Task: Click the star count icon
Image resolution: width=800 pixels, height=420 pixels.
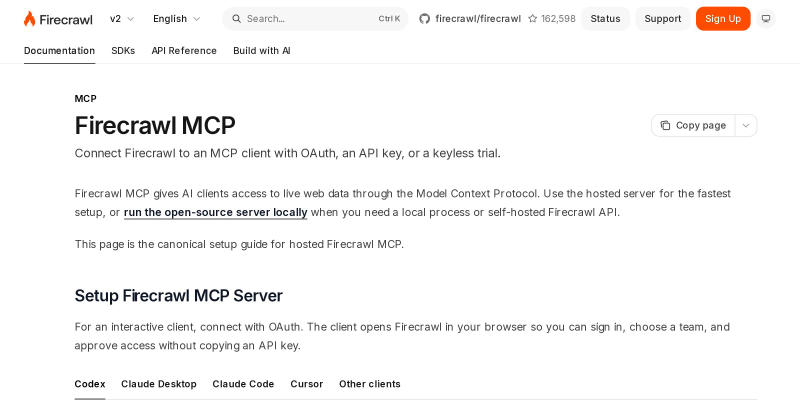Action: click(533, 19)
